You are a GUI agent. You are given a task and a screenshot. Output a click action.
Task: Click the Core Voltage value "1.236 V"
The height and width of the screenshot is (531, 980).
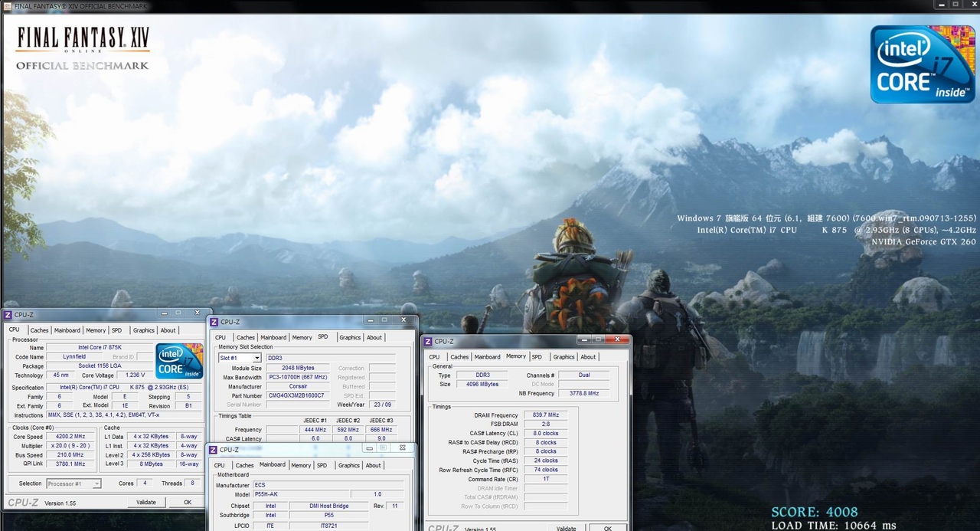[135, 375]
